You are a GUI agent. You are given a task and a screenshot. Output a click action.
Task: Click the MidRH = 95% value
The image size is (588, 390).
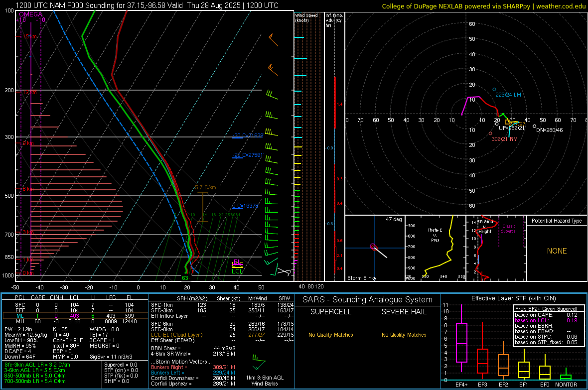coord(20,346)
